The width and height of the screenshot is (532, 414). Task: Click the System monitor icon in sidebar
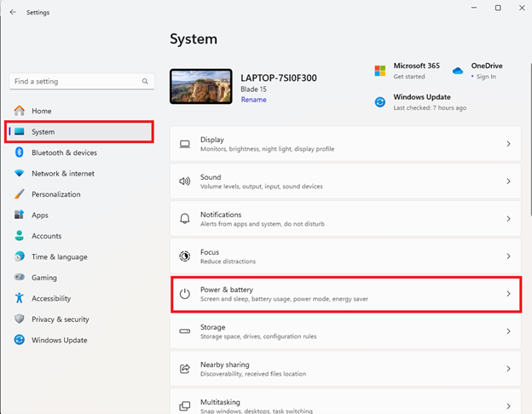20,131
